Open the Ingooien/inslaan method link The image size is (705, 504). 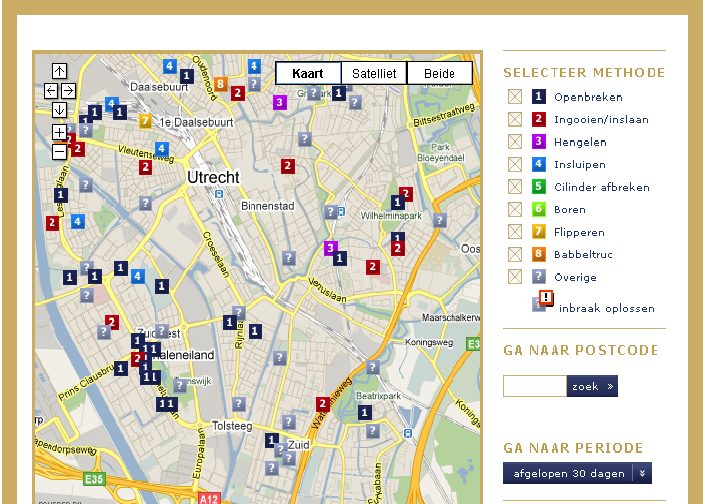(x=601, y=120)
